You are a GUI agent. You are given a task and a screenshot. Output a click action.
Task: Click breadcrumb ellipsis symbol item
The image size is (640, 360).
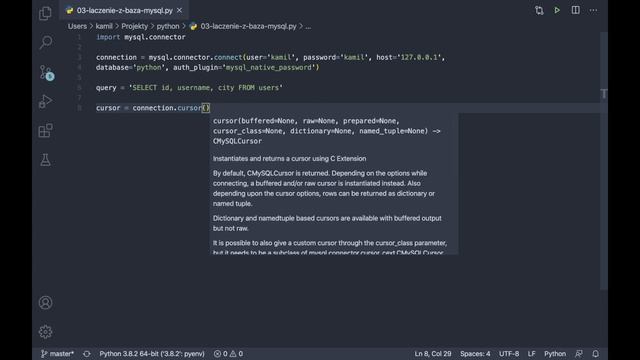[308, 26]
